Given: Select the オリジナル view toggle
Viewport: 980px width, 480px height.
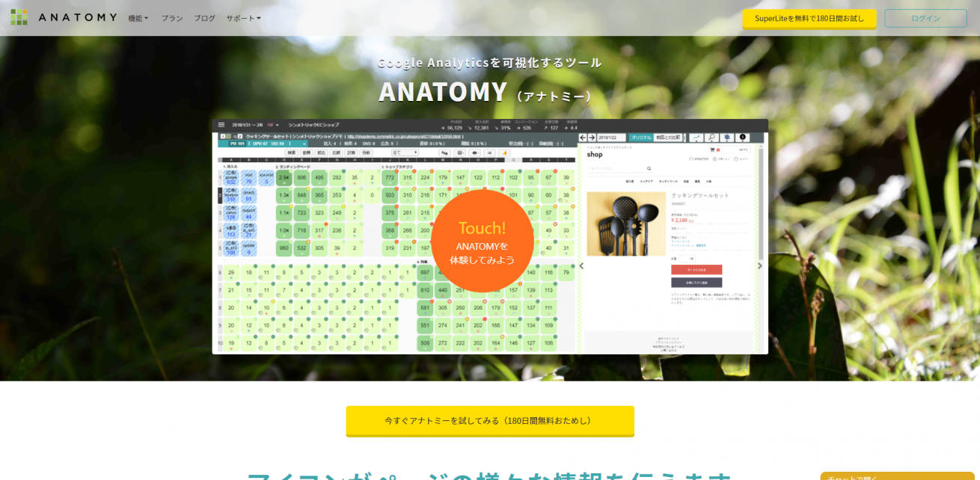Looking at the screenshot, I should (640, 138).
